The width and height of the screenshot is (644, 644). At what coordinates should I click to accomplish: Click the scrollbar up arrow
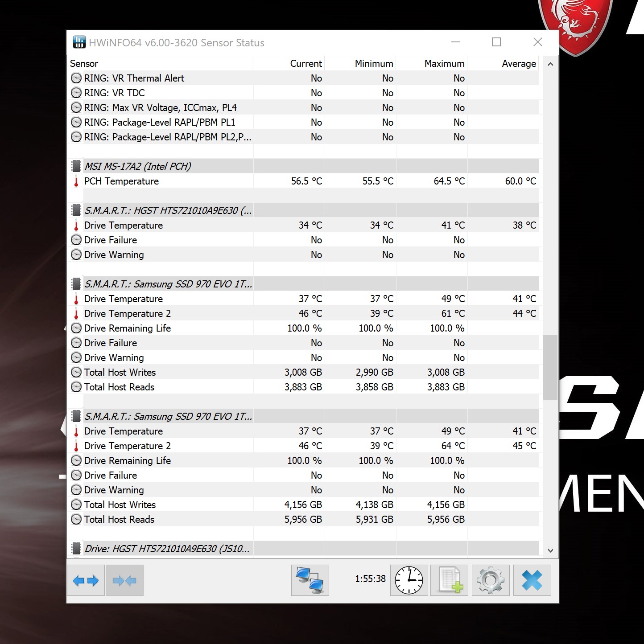click(x=550, y=64)
